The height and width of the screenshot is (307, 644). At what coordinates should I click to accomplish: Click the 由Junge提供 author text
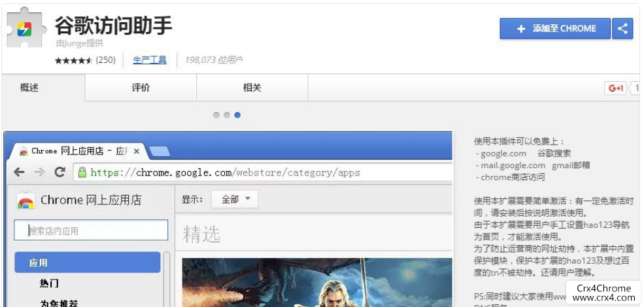(80, 43)
